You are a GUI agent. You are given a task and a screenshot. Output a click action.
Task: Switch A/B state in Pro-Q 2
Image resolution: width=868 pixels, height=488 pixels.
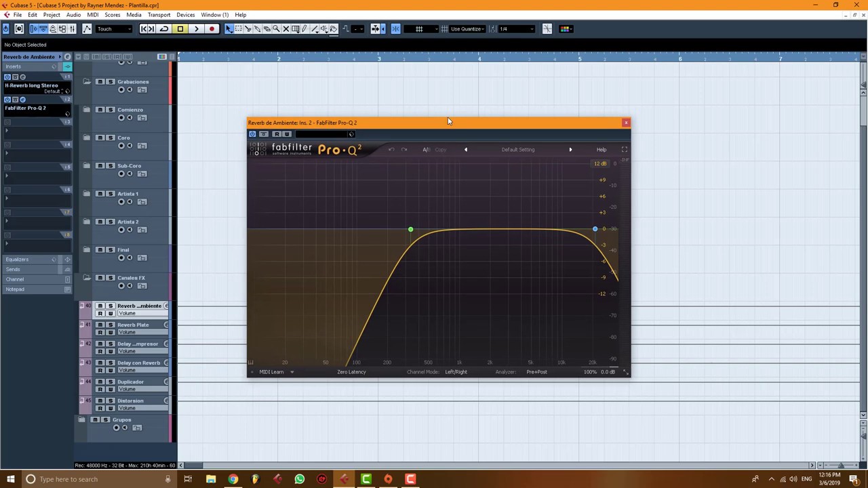427,149
